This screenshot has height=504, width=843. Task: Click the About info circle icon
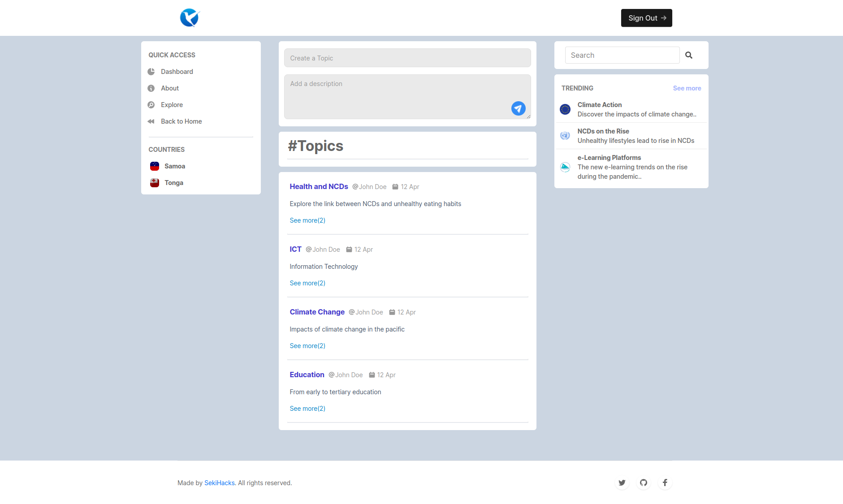click(x=151, y=88)
